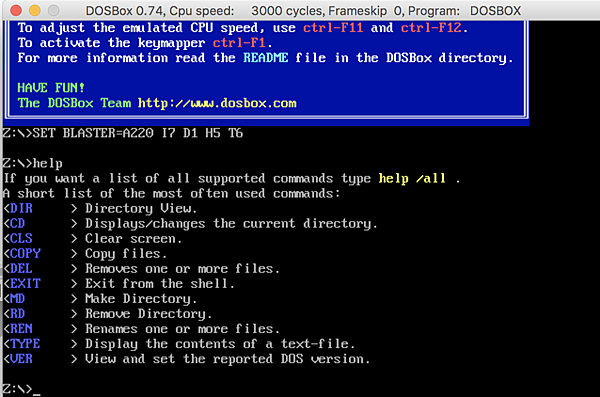Click the COPY command entry
This screenshot has width=600, height=397.
click(25, 253)
